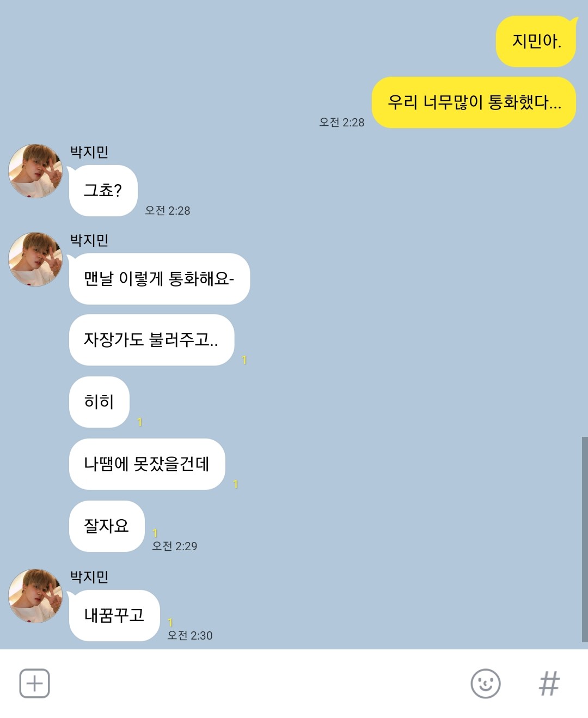This screenshot has height=718, width=588.
Task: Tap the '맨날 이렇게 통화해요-' bubble
Action: tap(159, 279)
